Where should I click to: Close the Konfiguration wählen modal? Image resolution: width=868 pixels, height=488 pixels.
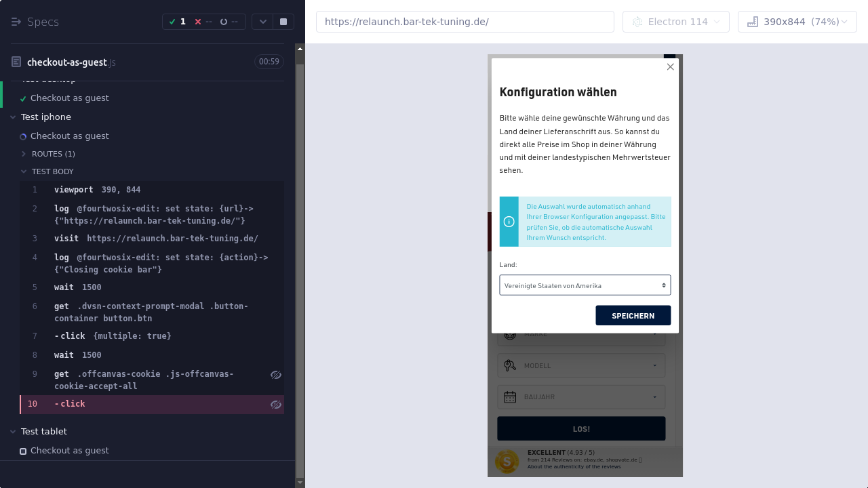tap(670, 66)
